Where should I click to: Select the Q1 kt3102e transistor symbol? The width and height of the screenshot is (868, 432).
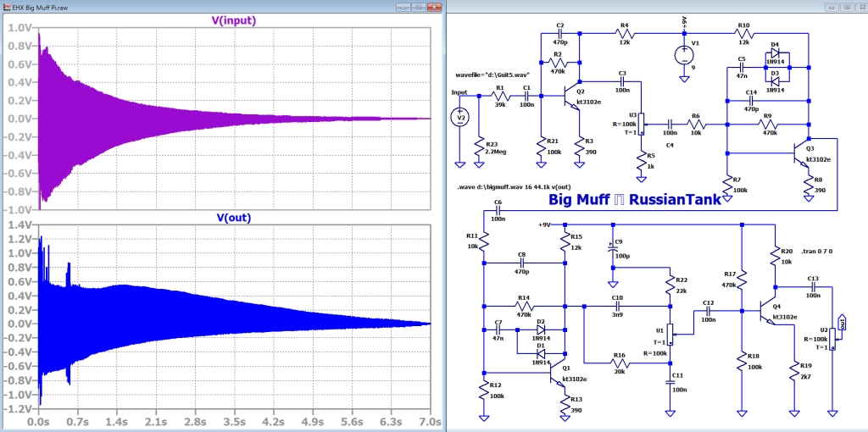(557, 374)
